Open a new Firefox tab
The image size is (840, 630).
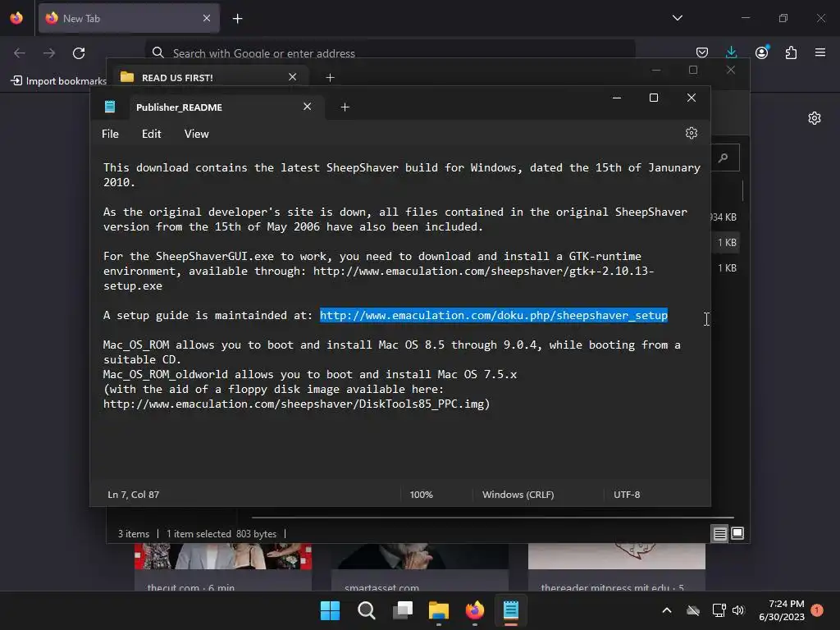coord(237,19)
